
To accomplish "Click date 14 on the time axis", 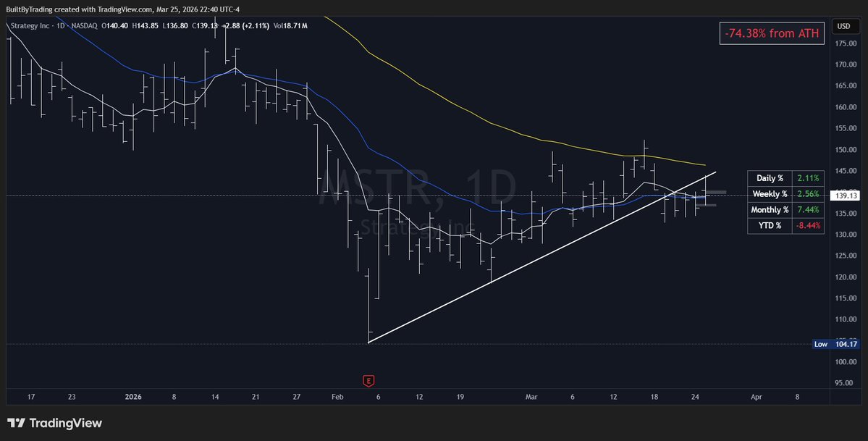I will tap(215, 397).
